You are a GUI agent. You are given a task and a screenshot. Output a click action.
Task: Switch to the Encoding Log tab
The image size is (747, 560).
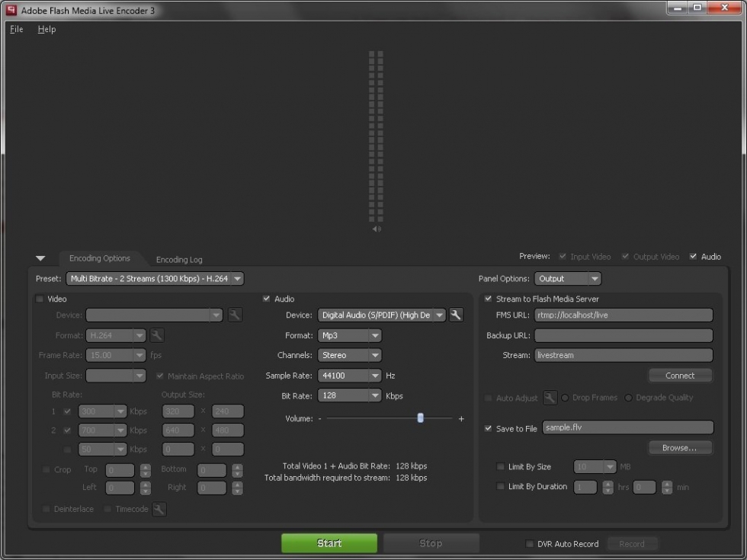tap(178, 260)
